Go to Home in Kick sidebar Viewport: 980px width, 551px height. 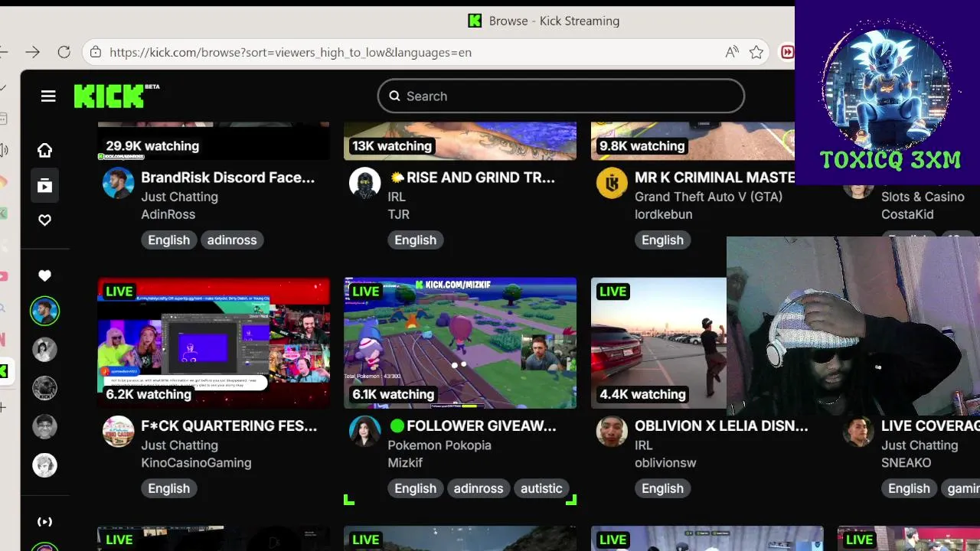coord(44,150)
